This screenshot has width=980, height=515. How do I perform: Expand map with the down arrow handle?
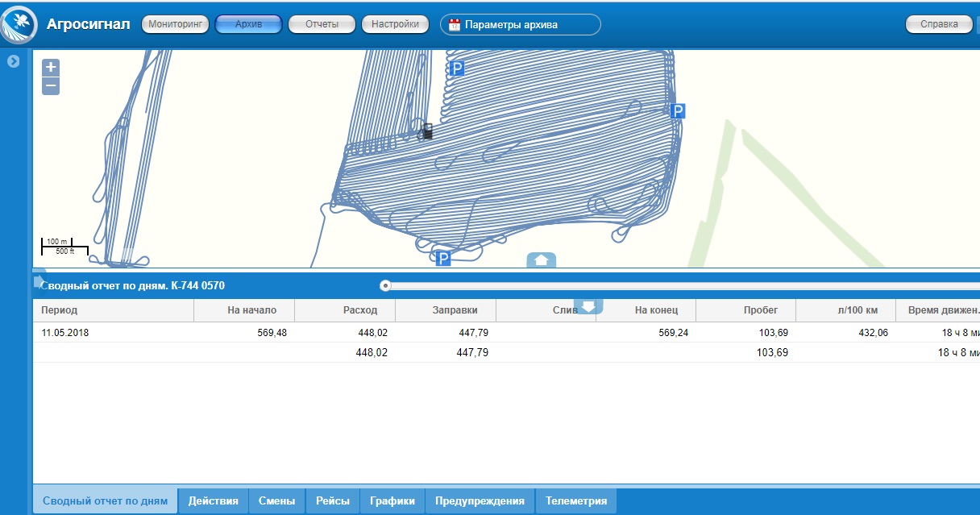pyautogui.click(x=588, y=306)
